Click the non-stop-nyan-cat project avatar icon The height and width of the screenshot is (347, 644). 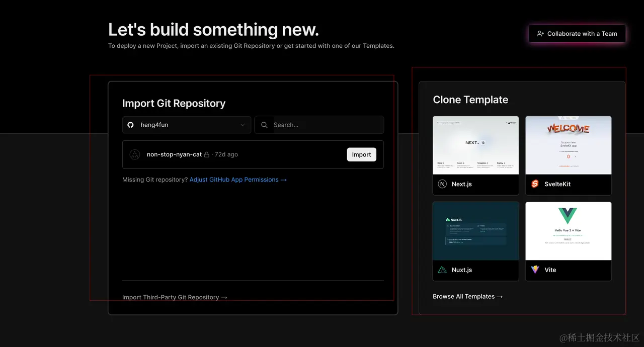[x=134, y=154]
